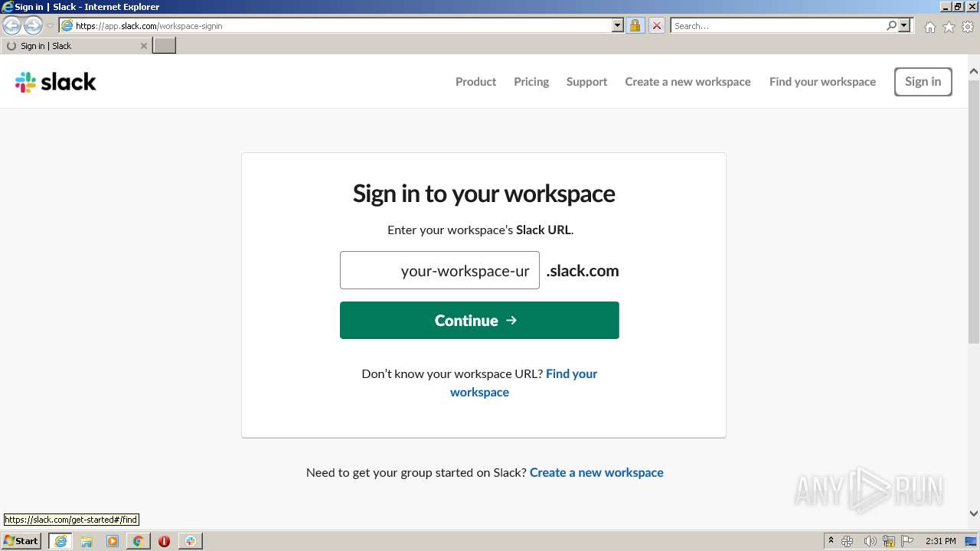This screenshot has height=551, width=980.
Task: Click the Action Center flag icon
Action: coord(907,541)
